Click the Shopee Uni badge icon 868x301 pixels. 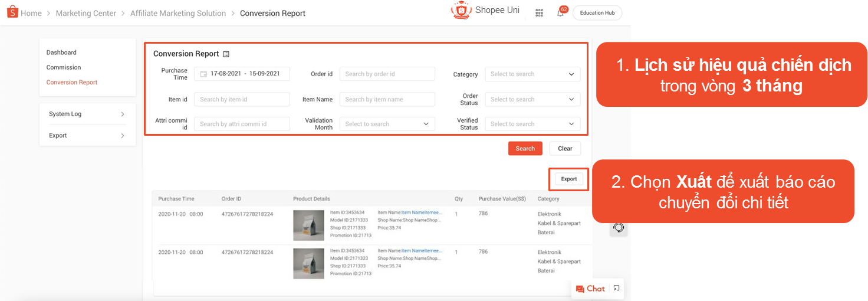(461, 11)
